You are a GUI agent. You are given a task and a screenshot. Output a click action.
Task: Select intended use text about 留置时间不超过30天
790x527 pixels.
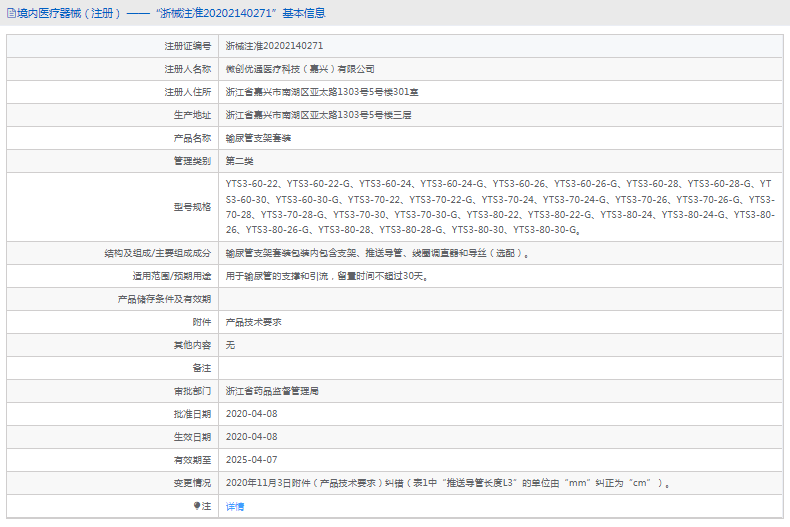point(326,276)
